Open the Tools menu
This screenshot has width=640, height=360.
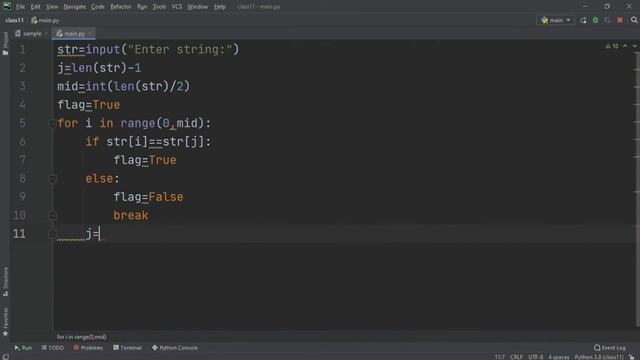click(159, 7)
